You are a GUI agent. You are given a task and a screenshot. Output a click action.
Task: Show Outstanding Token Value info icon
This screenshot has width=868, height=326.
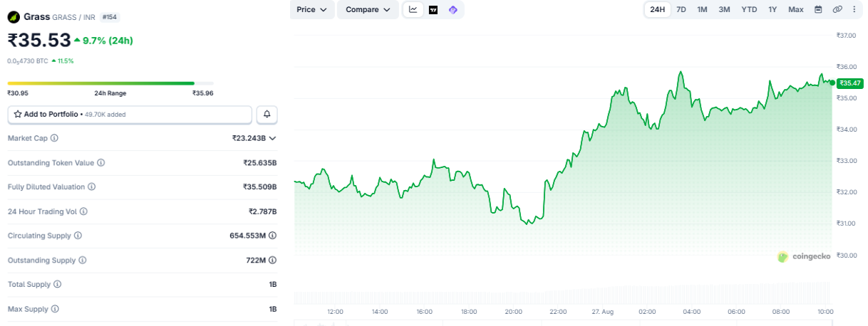(x=100, y=162)
